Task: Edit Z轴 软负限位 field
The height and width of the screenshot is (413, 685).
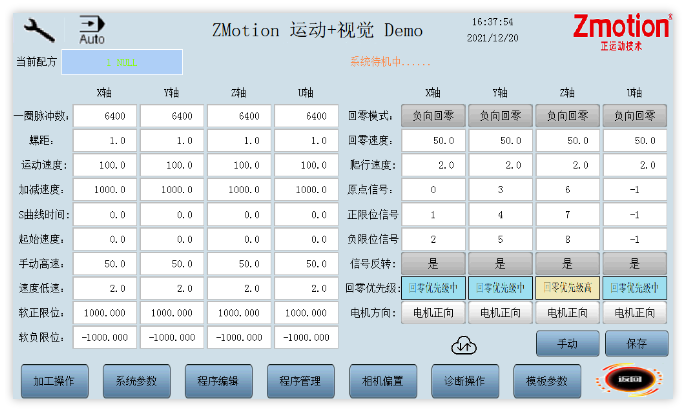Action: click(x=239, y=337)
